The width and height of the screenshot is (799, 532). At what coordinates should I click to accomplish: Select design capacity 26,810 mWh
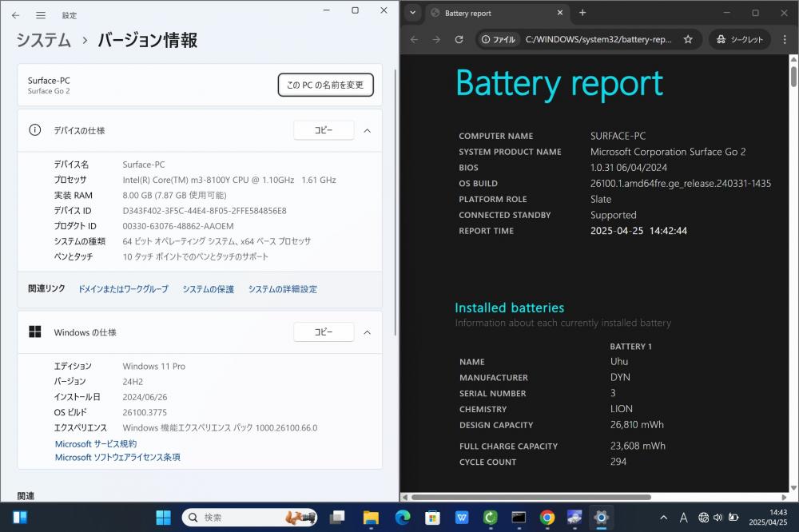click(637, 424)
